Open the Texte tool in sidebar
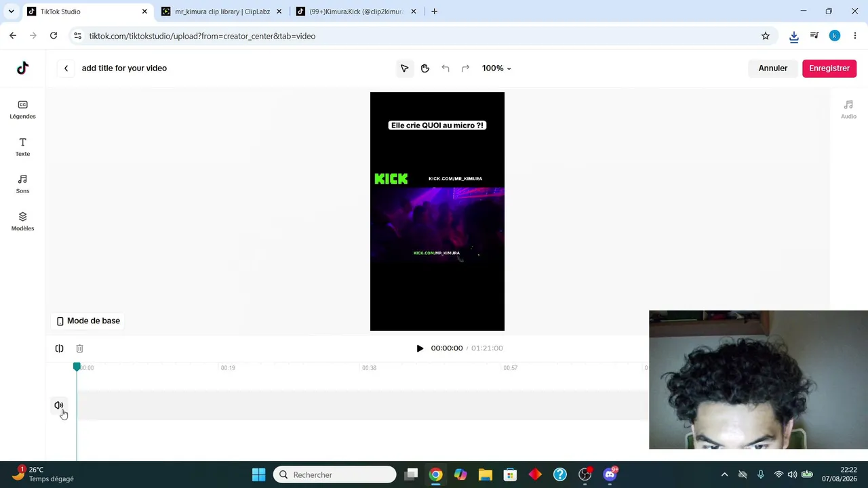 pyautogui.click(x=22, y=146)
